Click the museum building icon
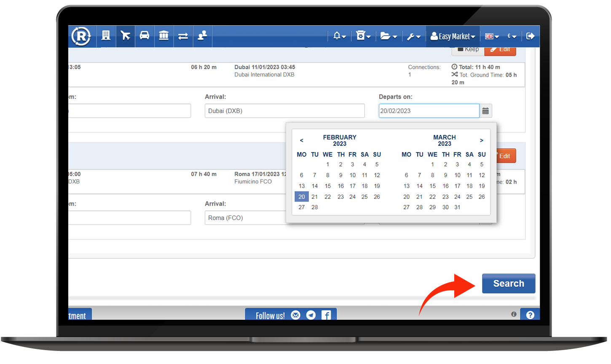This screenshot has height=364, width=611. click(163, 36)
